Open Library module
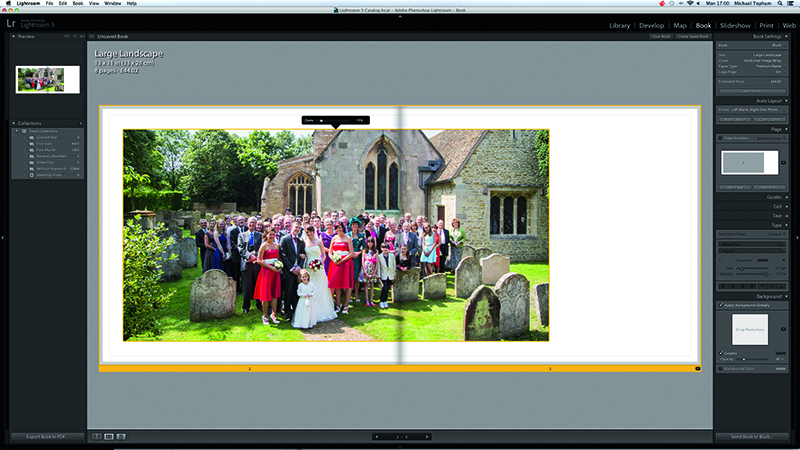The height and width of the screenshot is (450, 800). pos(619,26)
